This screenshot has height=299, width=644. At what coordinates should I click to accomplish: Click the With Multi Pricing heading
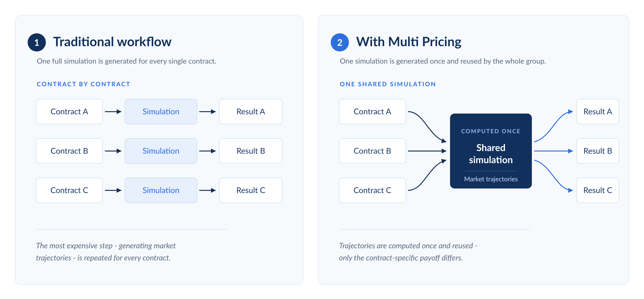click(x=409, y=42)
